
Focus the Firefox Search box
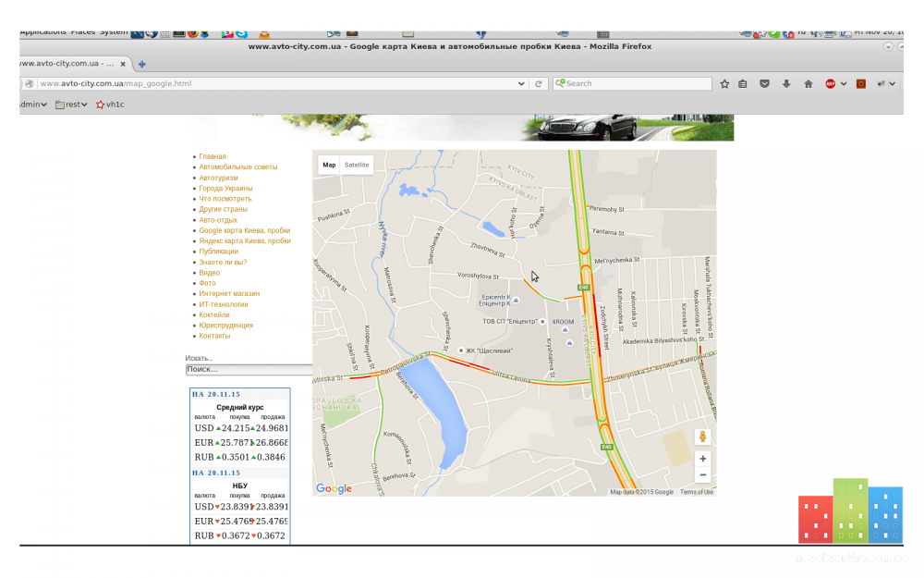coord(632,84)
